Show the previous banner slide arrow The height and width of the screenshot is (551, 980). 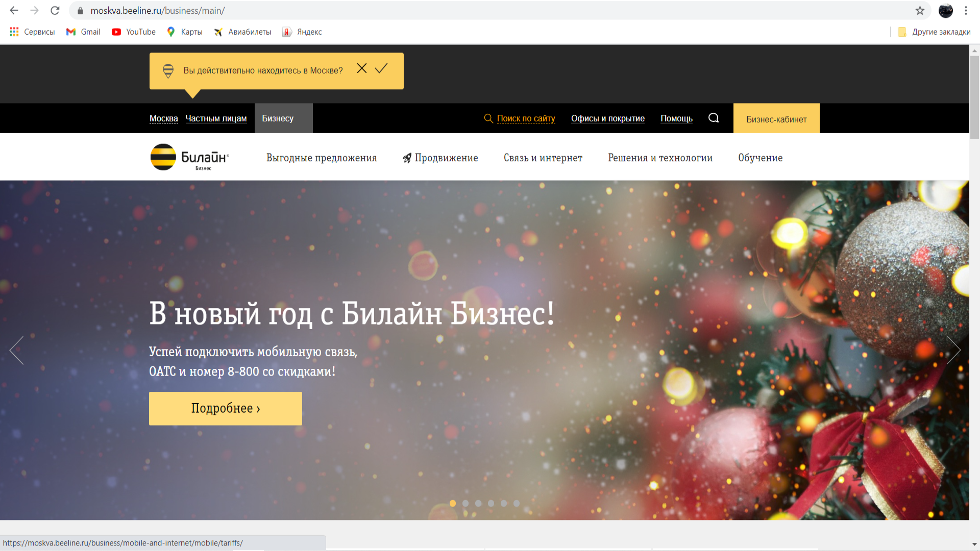16,350
